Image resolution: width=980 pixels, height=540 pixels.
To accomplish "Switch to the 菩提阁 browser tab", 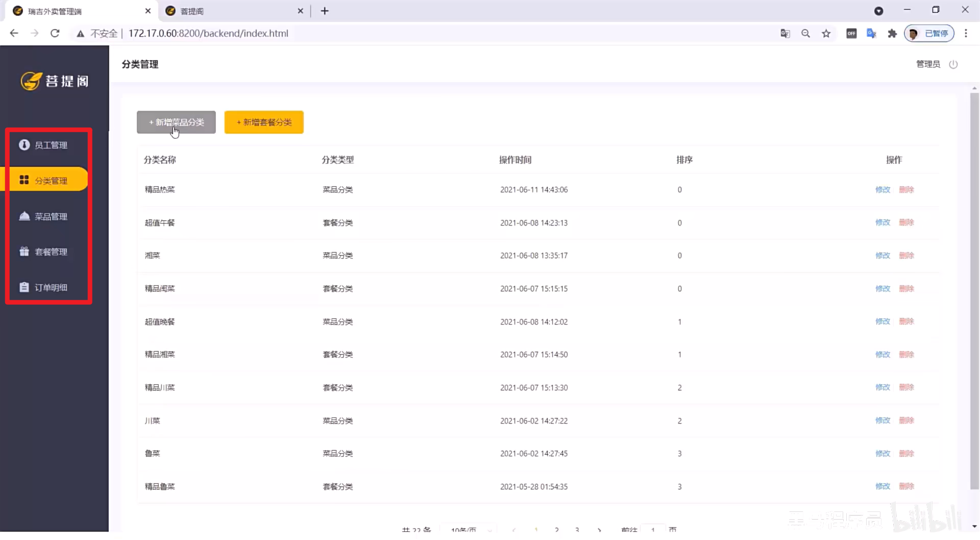I will pyautogui.click(x=234, y=11).
